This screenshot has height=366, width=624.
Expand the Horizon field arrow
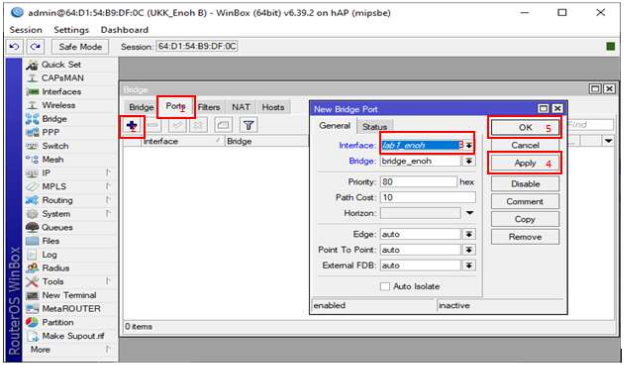(469, 213)
